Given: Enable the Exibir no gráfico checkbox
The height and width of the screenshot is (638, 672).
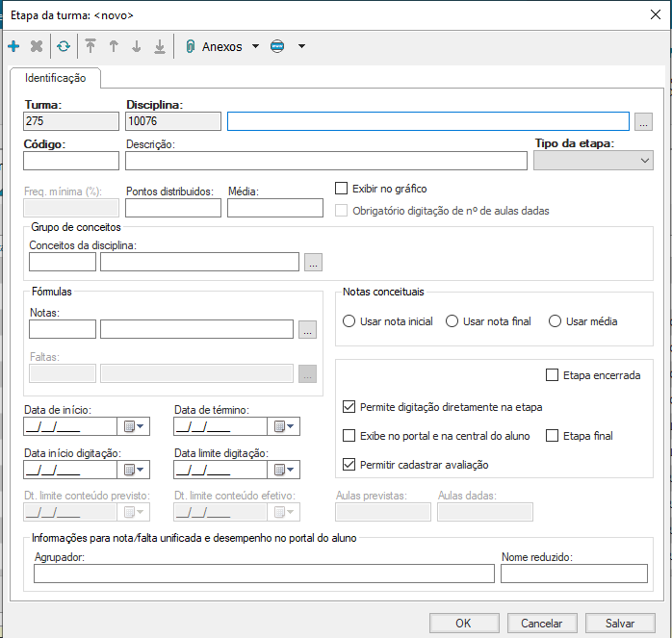Looking at the screenshot, I should 342,189.
